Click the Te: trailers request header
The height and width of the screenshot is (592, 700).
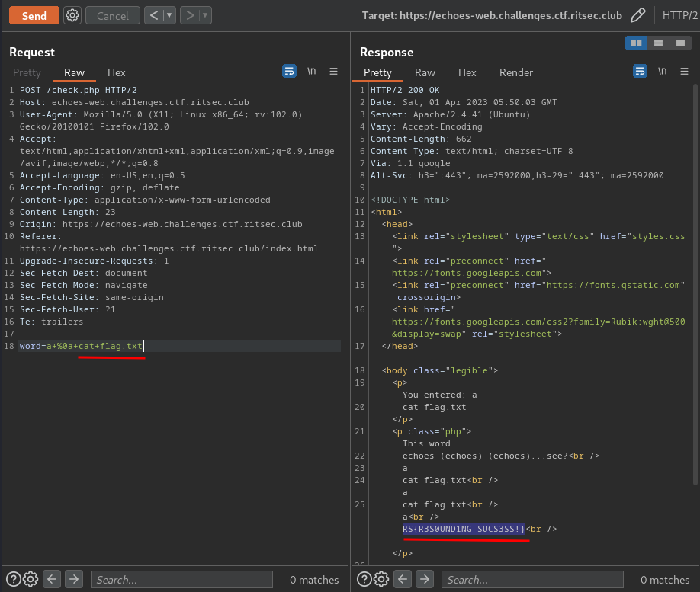coord(51,322)
